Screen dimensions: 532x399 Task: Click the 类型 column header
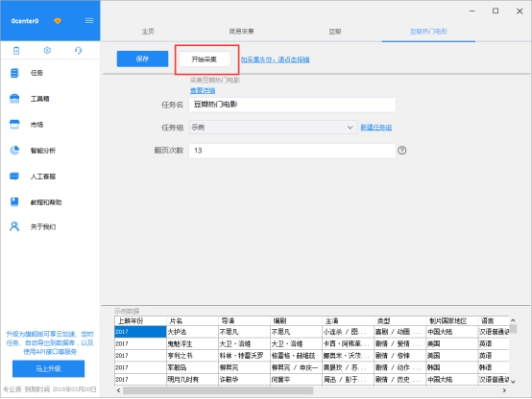400,320
